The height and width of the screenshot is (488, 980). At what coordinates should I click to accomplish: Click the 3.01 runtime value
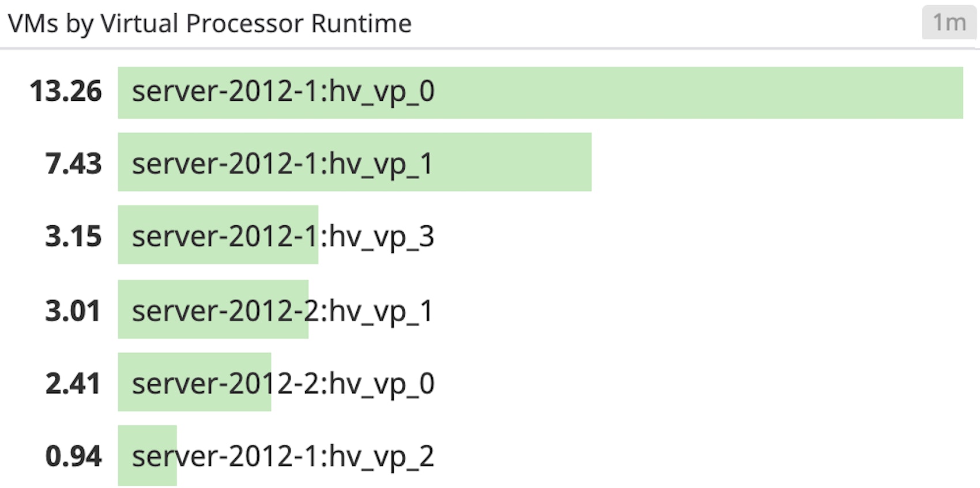point(73,311)
